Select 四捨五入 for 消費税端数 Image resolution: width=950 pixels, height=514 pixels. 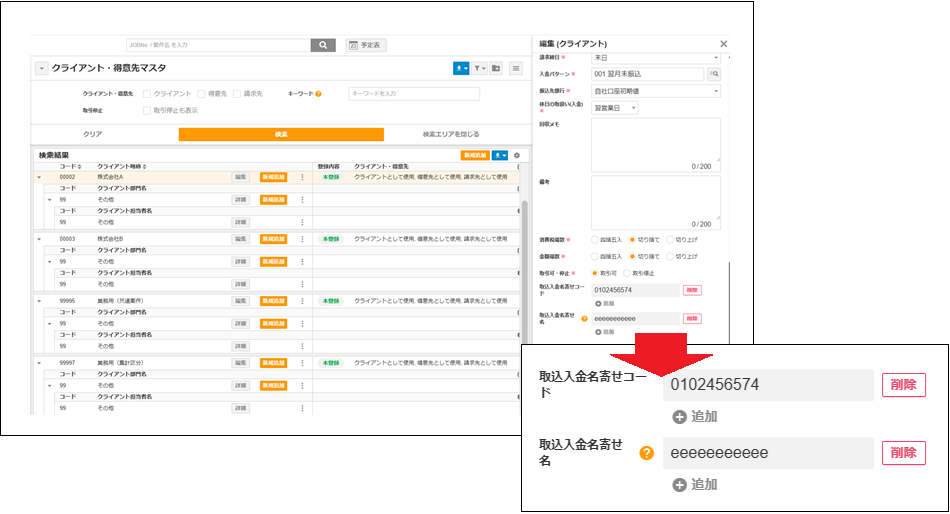click(594, 240)
